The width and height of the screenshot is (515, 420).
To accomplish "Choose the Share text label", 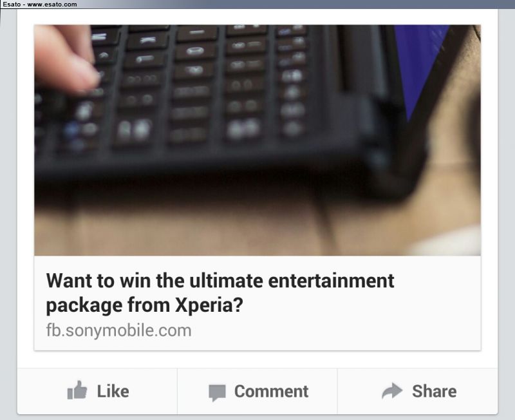I will (x=434, y=391).
